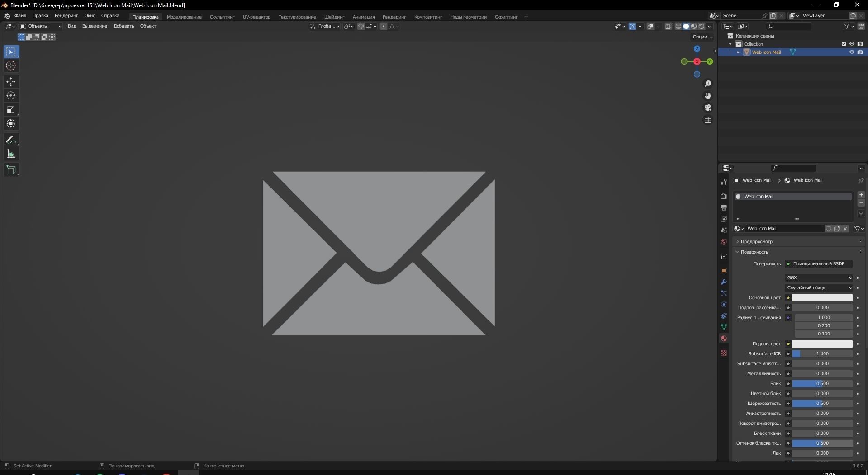Enable wireframe viewport shading

[678, 26]
